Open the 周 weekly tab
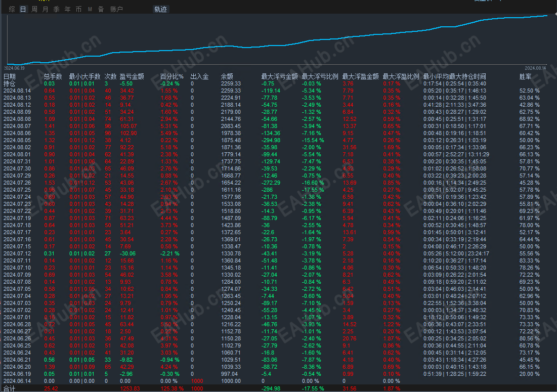The image size is (557, 392). point(34,9)
